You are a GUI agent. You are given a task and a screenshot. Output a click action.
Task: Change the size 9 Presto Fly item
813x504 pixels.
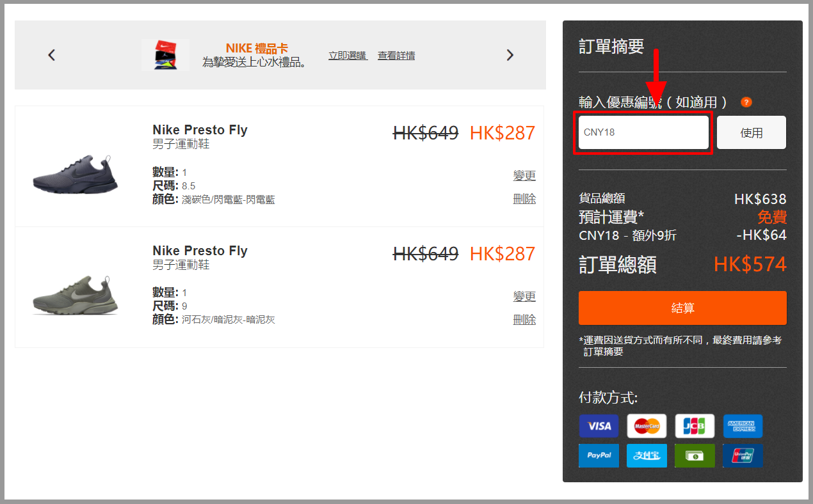524,296
